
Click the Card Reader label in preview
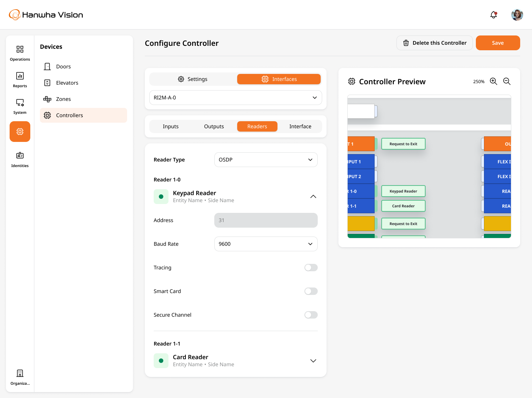pyautogui.click(x=403, y=206)
